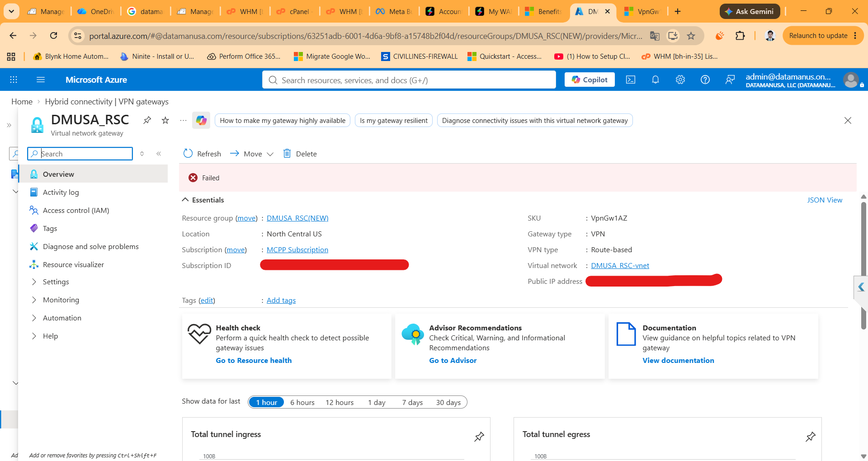Image resolution: width=868 pixels, height=461 pixels.
Task: Pin the Total tunnel ingress chart
Action: point(479,437)
